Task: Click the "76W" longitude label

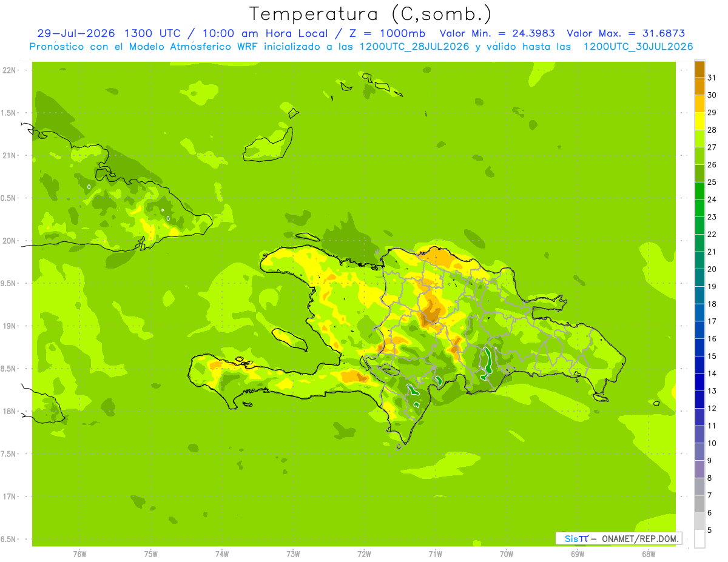Action: (x=79, y=554)
